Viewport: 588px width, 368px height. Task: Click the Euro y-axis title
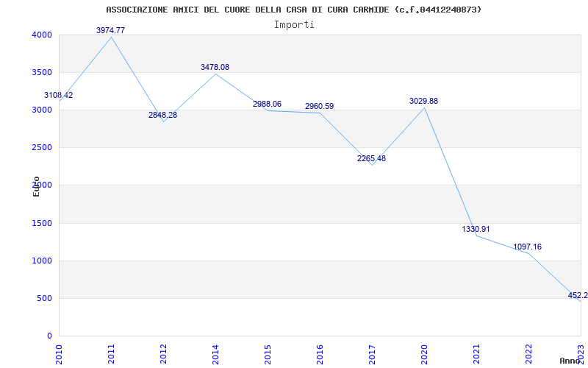36,186
